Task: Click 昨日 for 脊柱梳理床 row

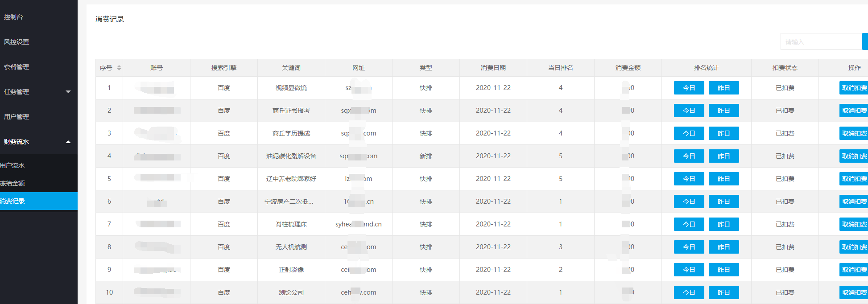Action: tap(723, 224)
